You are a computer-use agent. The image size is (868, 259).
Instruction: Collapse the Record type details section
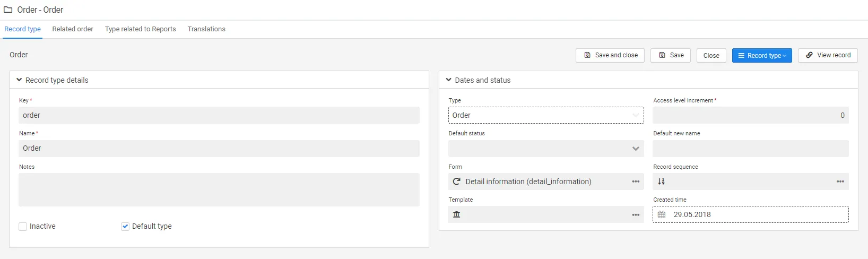point(19,80)
